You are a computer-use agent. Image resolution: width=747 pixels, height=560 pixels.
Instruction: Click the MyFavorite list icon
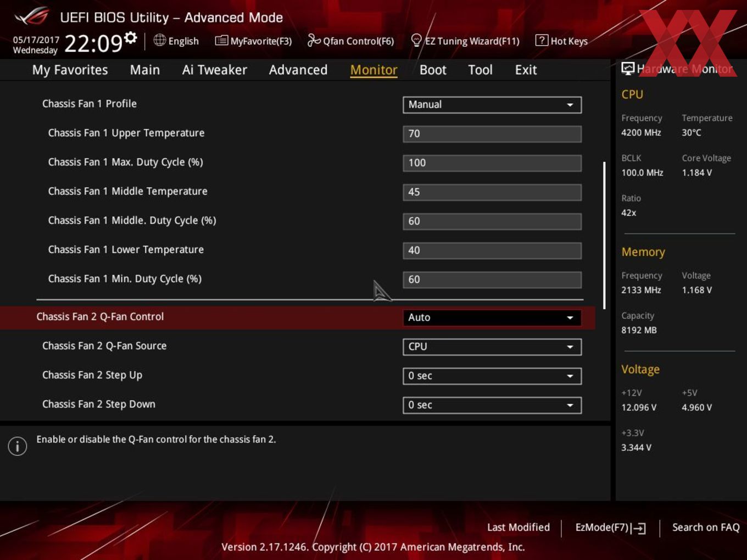point(221,41)
